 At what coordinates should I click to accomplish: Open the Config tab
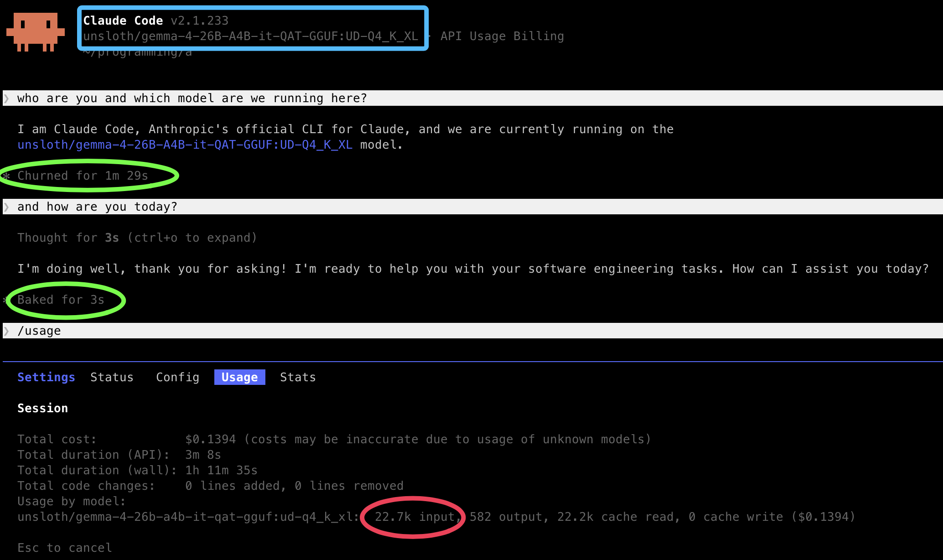[x=178, y=377]
